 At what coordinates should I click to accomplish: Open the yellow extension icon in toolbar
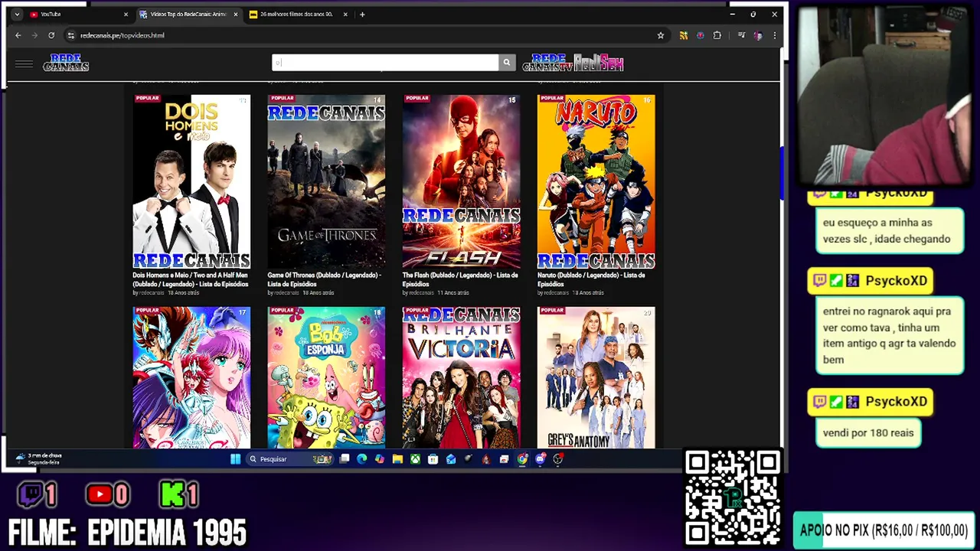tap(684, 35)
